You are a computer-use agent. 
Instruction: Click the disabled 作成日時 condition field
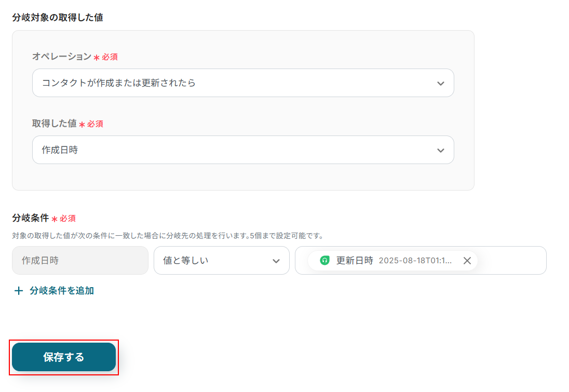point(80,261)
